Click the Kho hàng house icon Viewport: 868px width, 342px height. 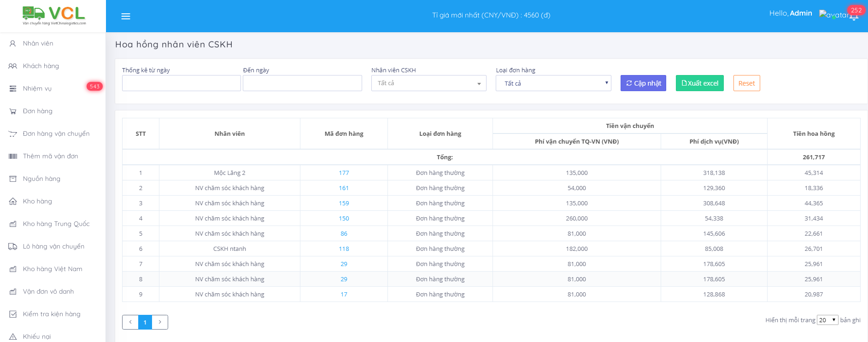13,202
